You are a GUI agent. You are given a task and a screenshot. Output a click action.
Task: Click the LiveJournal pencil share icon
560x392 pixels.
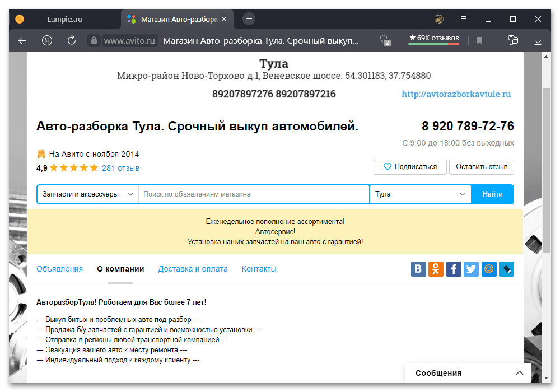click(x=506, y=269)
